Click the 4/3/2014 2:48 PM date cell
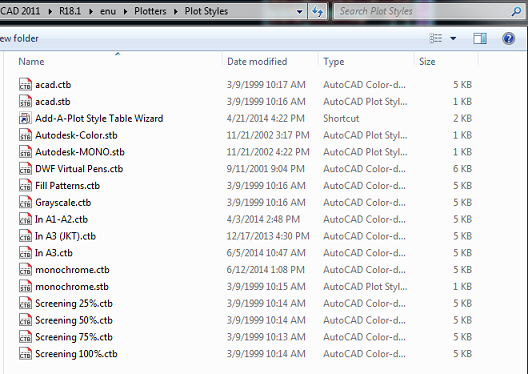The image size is (528, 374). (263, 219)
